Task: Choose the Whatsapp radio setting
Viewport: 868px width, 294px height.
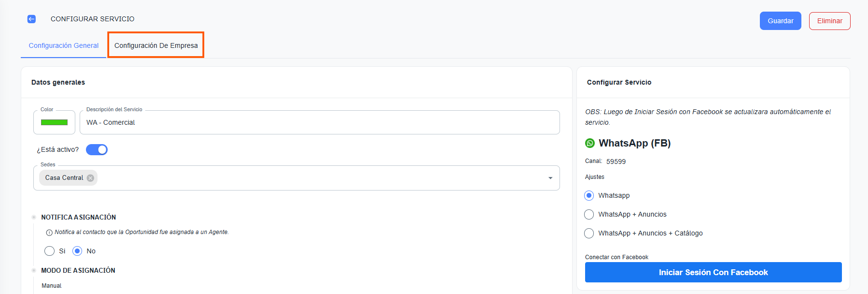Action: [589, 195]
